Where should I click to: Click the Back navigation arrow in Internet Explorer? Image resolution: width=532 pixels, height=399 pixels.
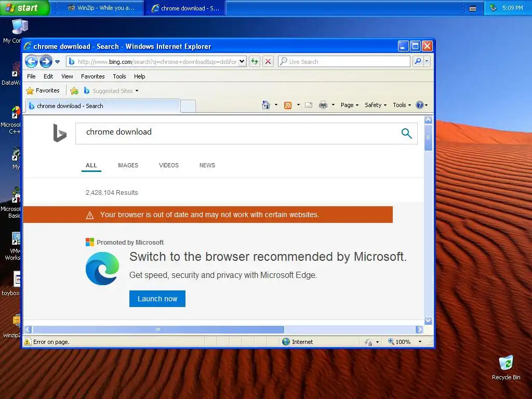click(x=32, y=61)
